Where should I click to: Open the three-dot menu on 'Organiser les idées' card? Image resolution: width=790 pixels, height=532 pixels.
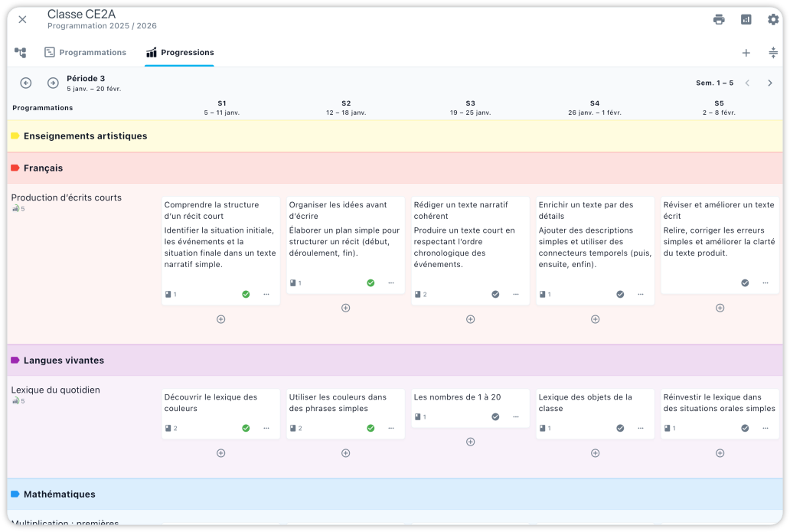(x=391, y=282)
